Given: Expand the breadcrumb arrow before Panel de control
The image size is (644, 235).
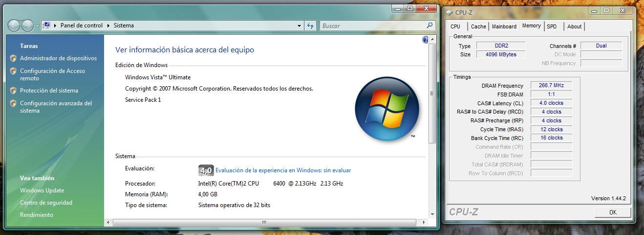Looking at the screenshot, I should [x=55, y=25].
